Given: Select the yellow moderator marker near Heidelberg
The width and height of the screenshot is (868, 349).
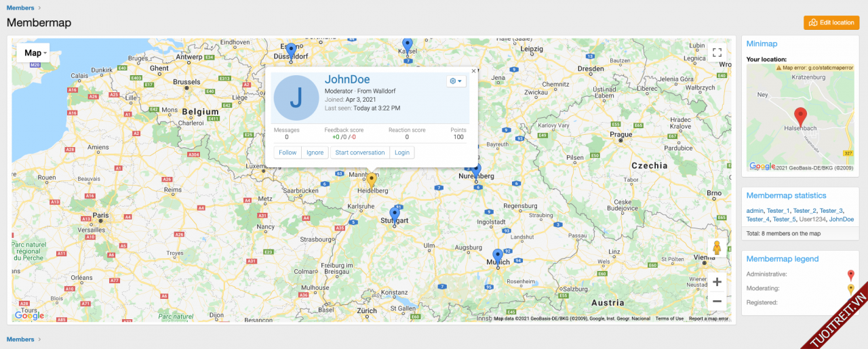Looking at the screenshot, I should pyautogui.click(x=371, y=180).
